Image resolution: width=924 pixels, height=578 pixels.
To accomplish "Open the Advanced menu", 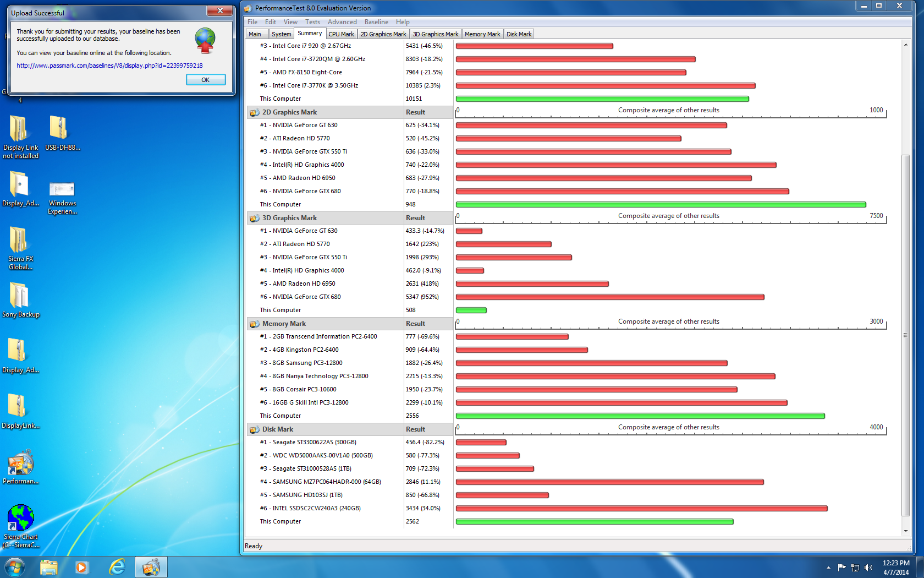I will (342, 22).
